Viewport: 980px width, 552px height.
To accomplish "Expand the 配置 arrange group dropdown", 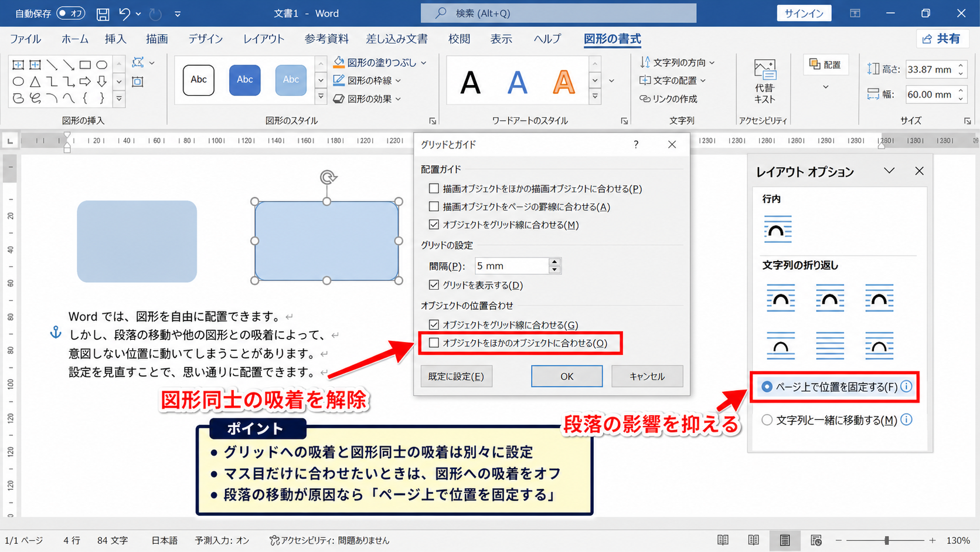I will coord(826,87).
